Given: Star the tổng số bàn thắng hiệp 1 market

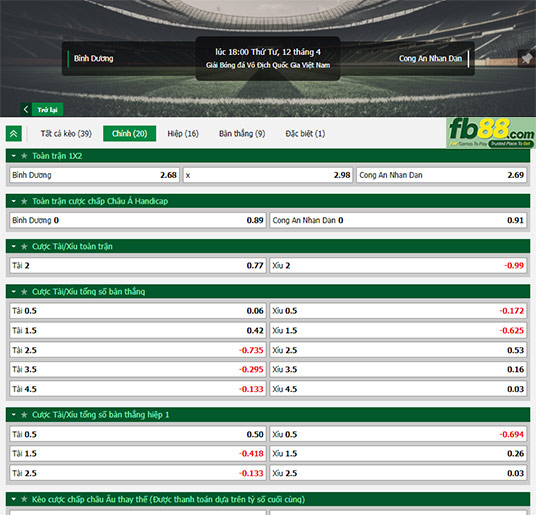Looking at the screenshot, I should pyautogui.click(x=24, y=415).
